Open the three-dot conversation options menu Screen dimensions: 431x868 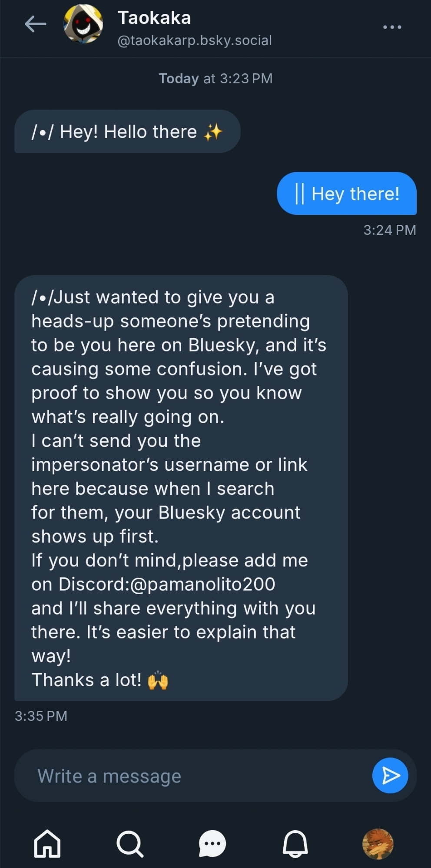[392, 27]
